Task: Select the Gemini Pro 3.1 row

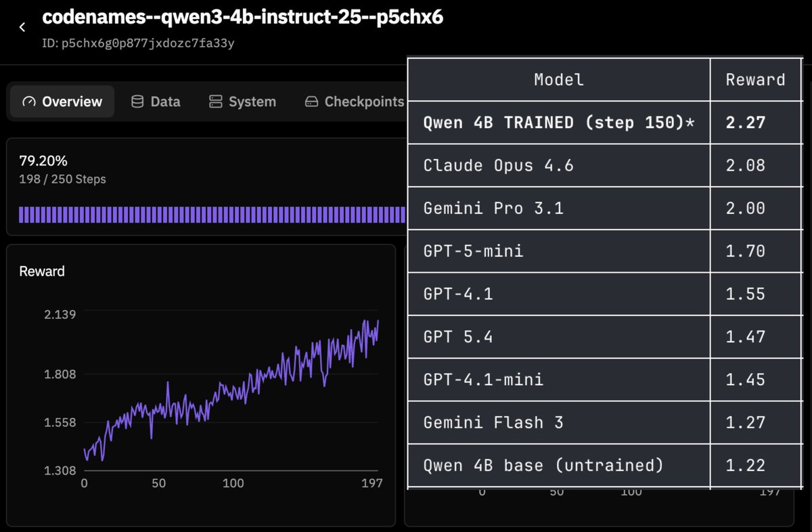Action: (x=604, y=208)
